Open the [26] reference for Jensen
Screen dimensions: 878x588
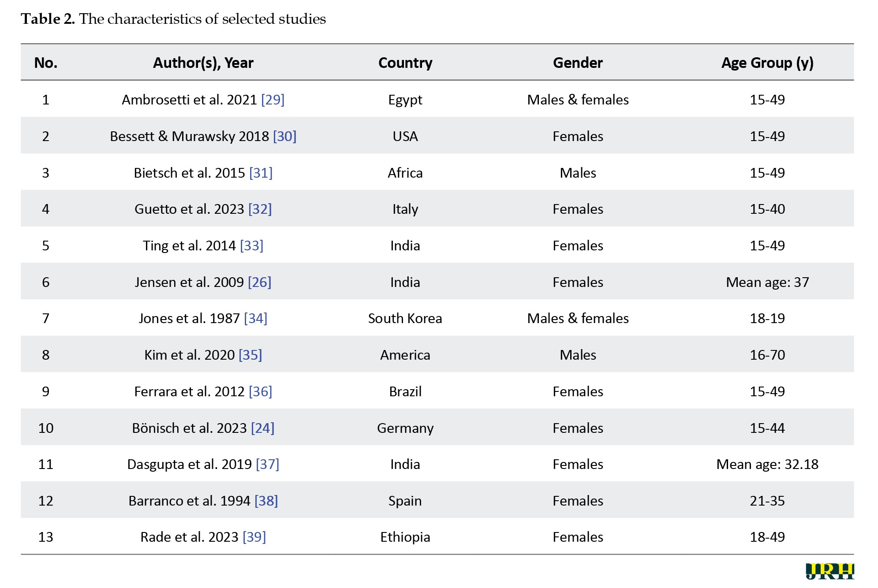[259, 282]
